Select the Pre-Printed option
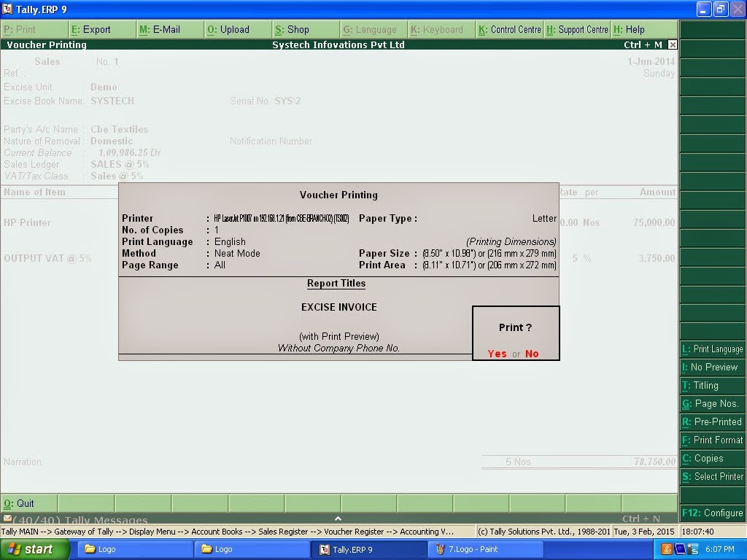 (713, 422)
